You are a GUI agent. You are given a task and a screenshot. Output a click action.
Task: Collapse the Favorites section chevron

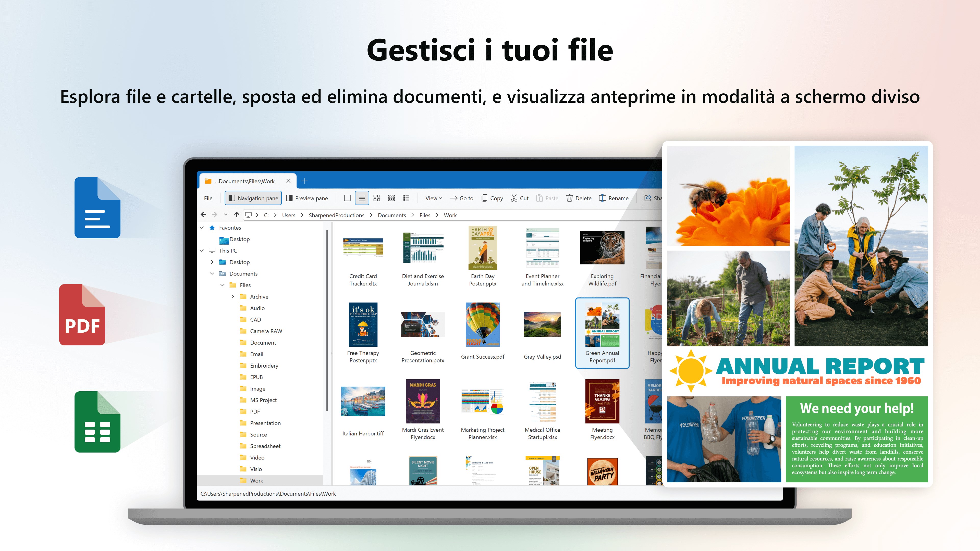click(x=202, y=228)
